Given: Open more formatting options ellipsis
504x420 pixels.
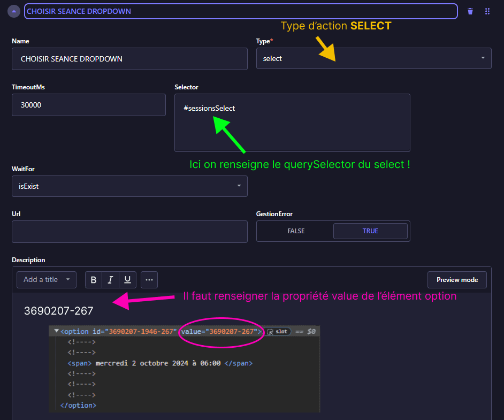Looking at the screenshot, I should point(149,280).
